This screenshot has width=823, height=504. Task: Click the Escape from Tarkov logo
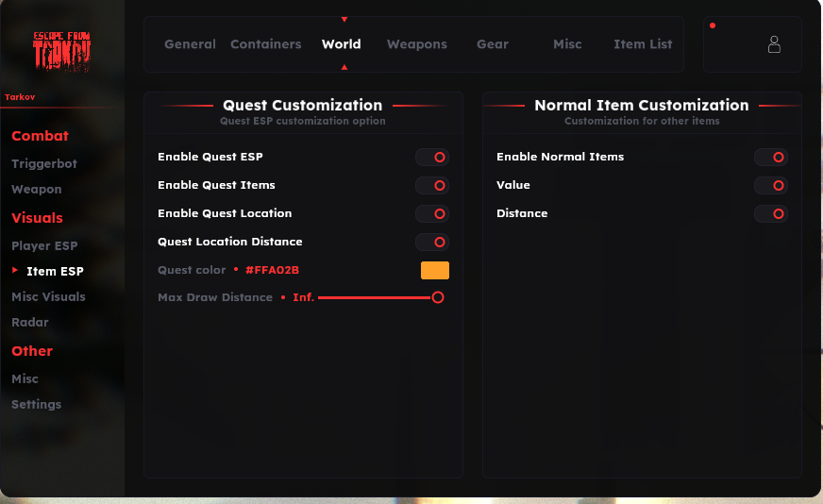coord(62,53)
